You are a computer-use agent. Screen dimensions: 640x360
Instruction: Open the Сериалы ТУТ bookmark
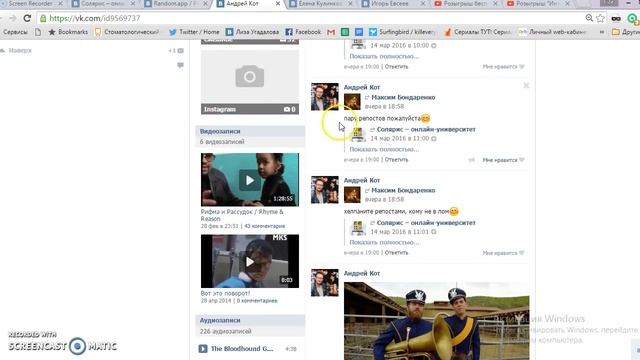point(478,32)
